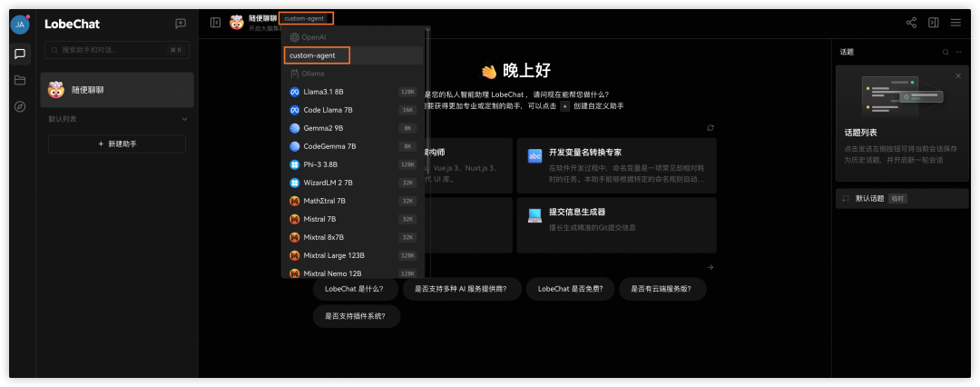Image resolution: width=980 pixels, height=387 pixels.
Task: Collapse the session sidebar panel icon
Action: point(216,23)
